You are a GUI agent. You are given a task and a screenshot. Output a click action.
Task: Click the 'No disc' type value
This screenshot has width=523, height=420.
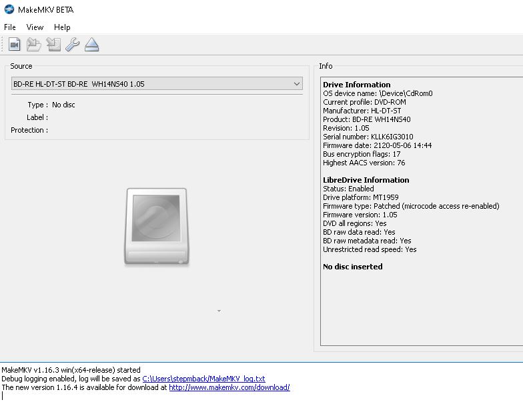[63, 105]
